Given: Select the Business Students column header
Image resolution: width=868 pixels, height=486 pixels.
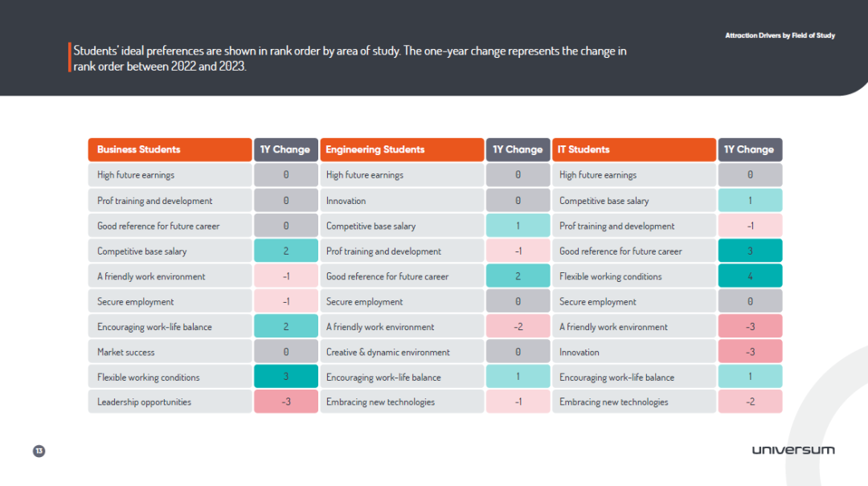Looking at the screenshot, I should coord(170,149).
